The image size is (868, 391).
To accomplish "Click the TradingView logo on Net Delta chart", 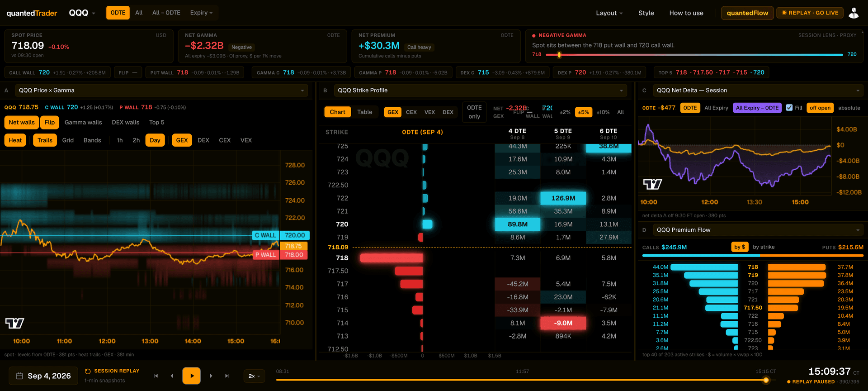I will coord(652,184).
